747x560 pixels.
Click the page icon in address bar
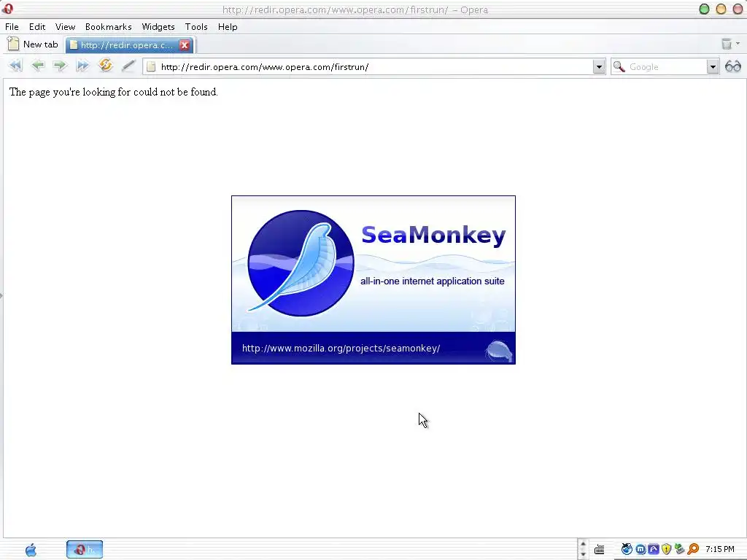152,66
